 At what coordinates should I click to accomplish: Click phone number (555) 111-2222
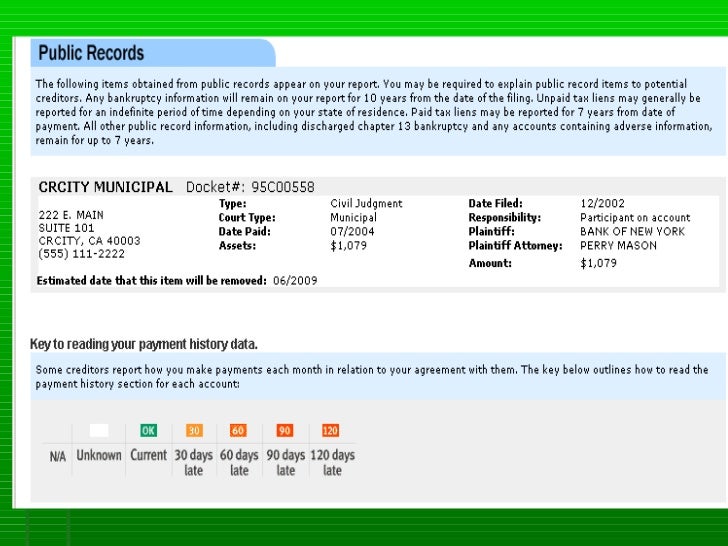point(81,254)
